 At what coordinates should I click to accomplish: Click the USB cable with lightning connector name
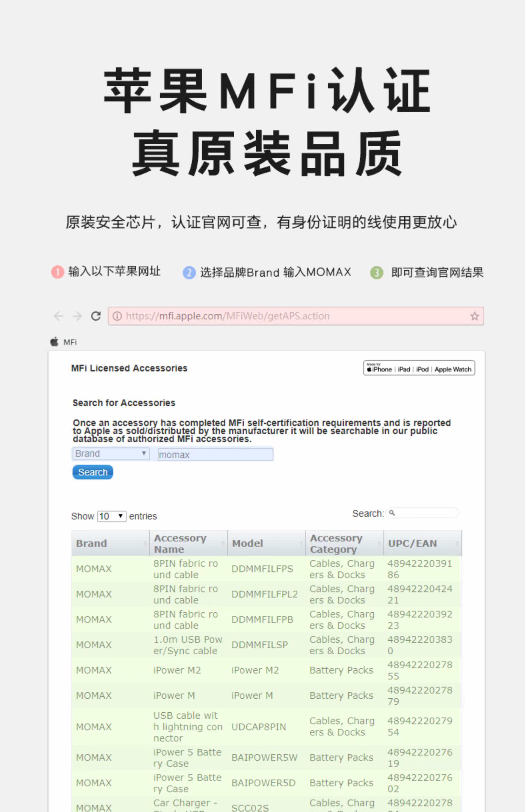tap(188, 727)
